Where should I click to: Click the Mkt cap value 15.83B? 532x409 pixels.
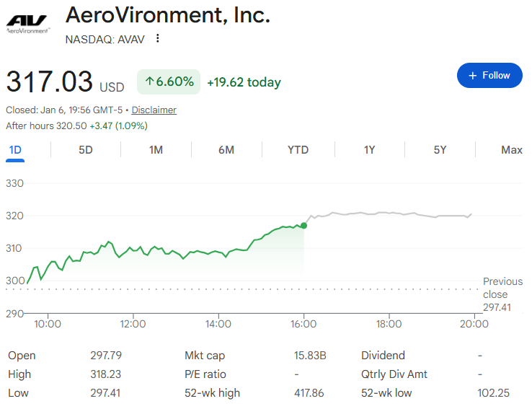click(310, 356)
